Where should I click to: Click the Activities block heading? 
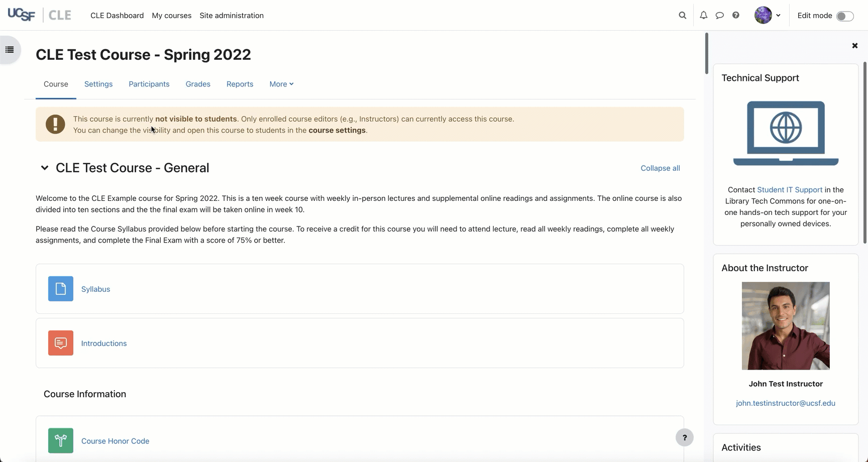(x=741, y=447)
